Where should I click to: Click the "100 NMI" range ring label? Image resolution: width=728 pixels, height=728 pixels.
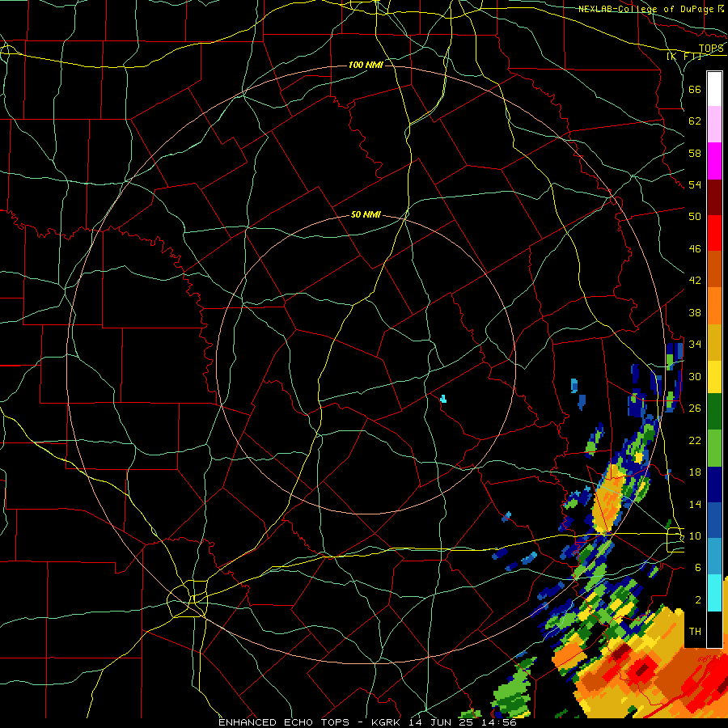point(366,65)
